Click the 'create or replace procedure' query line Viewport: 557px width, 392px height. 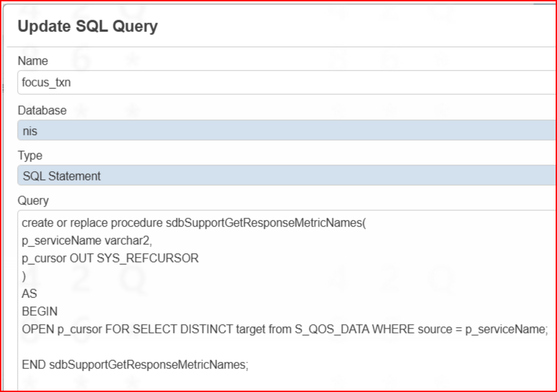click(x=194, y=223)
